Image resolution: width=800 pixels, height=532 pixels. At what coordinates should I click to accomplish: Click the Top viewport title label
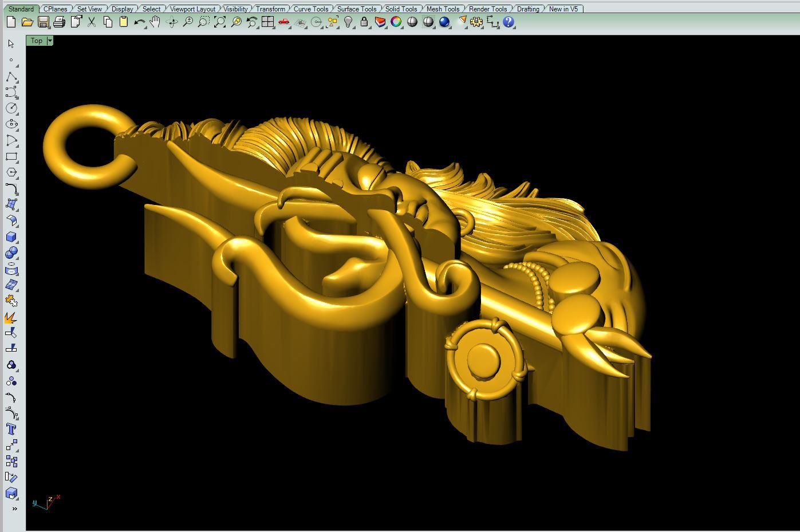(37, 41)
